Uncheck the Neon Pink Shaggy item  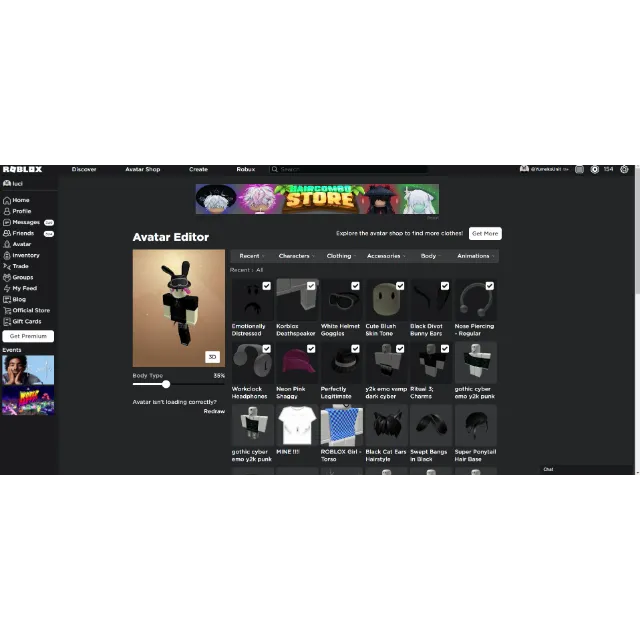(x=311, y=349)
